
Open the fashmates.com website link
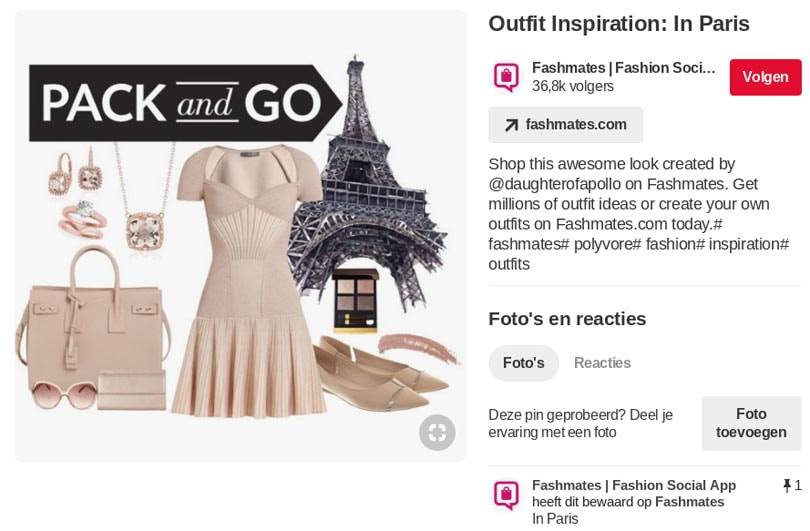coord(566,125)
